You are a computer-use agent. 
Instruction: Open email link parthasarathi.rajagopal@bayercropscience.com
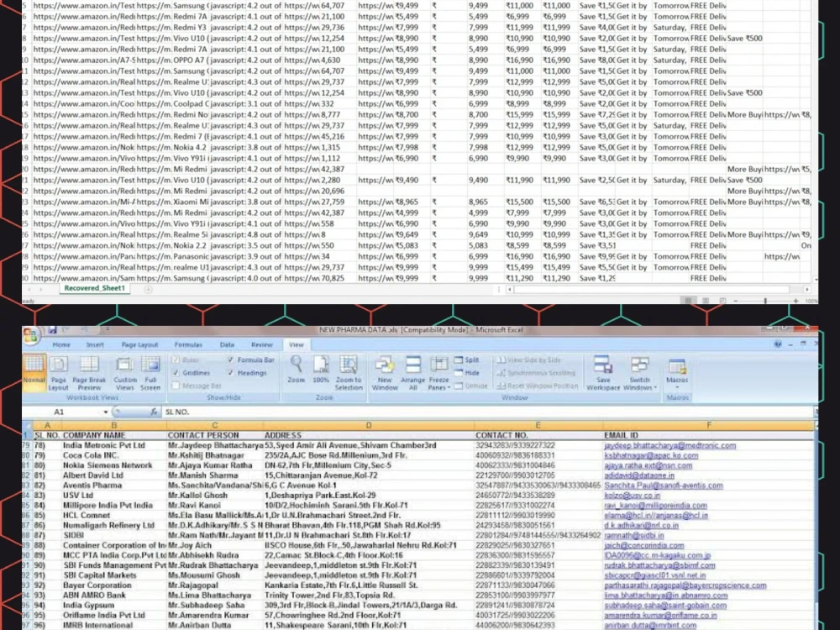(x=685, y=585)
